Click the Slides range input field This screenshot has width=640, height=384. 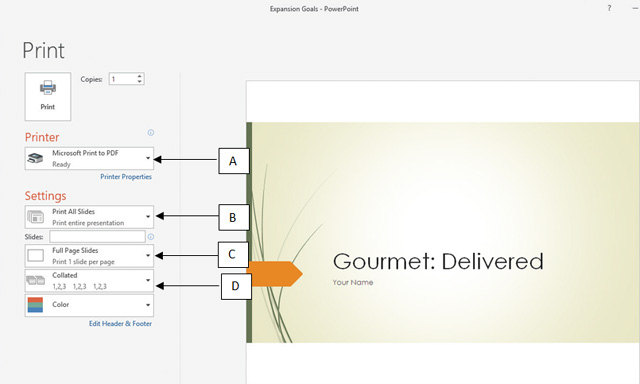[97, 237]
